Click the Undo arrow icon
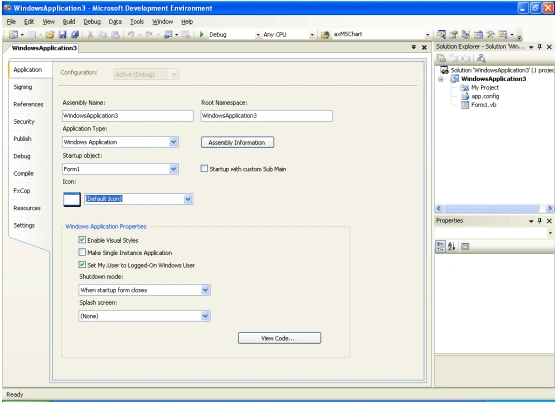This screenshot has width=557, height=404. click(x=131, y=34)
